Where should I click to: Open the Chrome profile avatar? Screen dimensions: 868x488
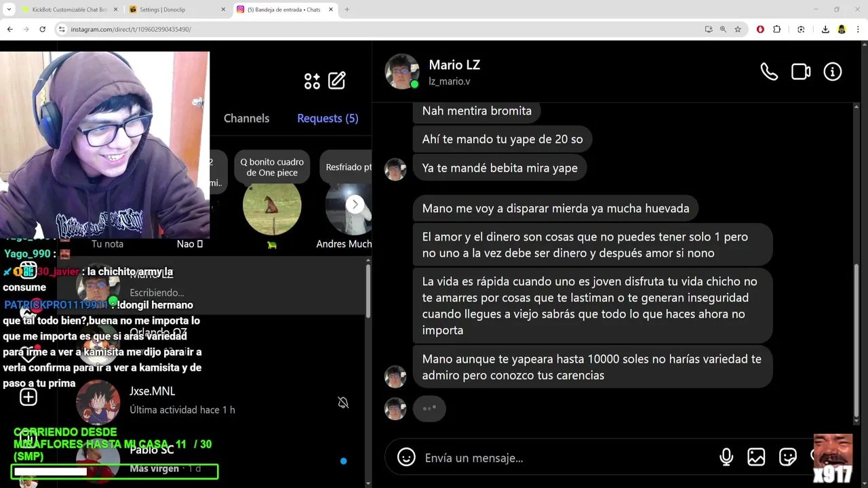click(842, 29)
